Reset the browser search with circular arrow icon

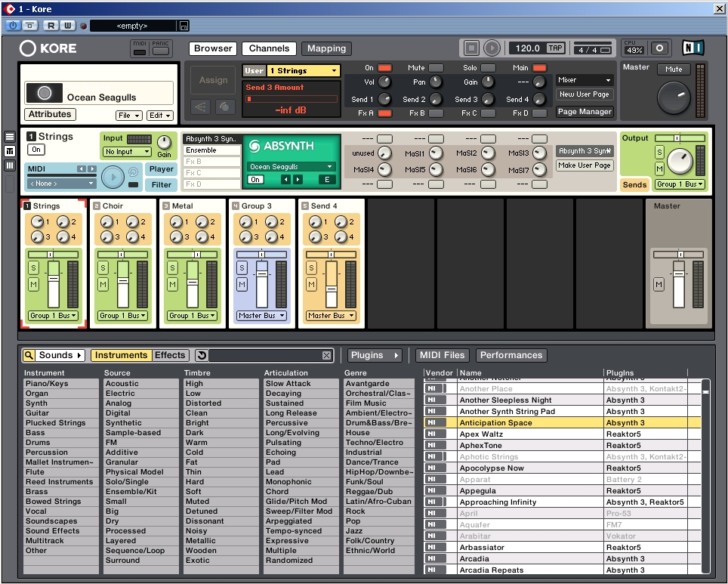pyautogui.click(x=202, y=355)
